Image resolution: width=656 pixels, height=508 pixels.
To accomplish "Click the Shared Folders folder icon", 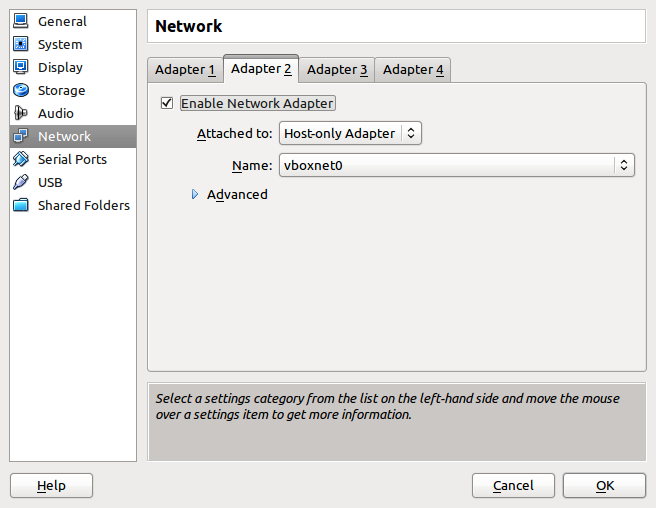I will click(21, 205).
